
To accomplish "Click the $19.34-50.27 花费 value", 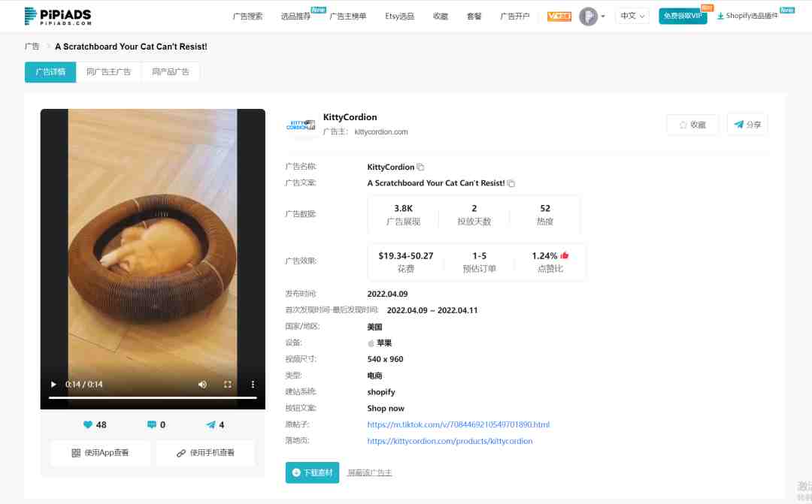I will [x=405, y=255].
